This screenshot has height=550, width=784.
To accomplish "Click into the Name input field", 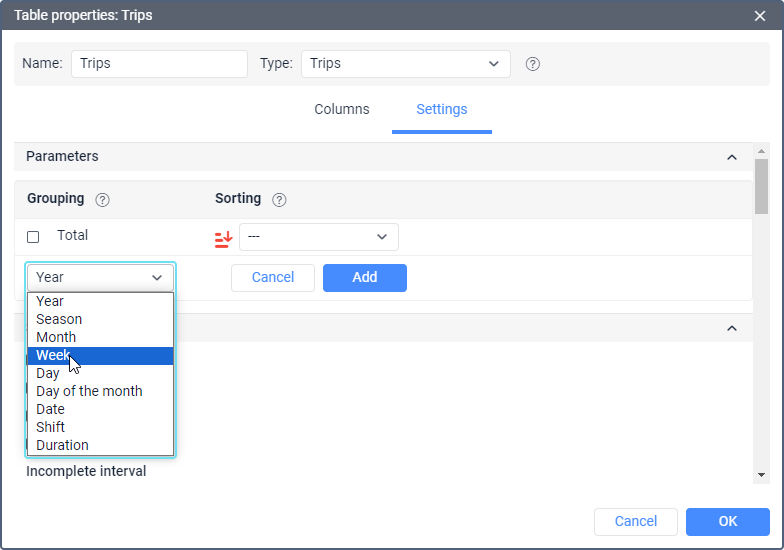I will (x=160, y=64).
